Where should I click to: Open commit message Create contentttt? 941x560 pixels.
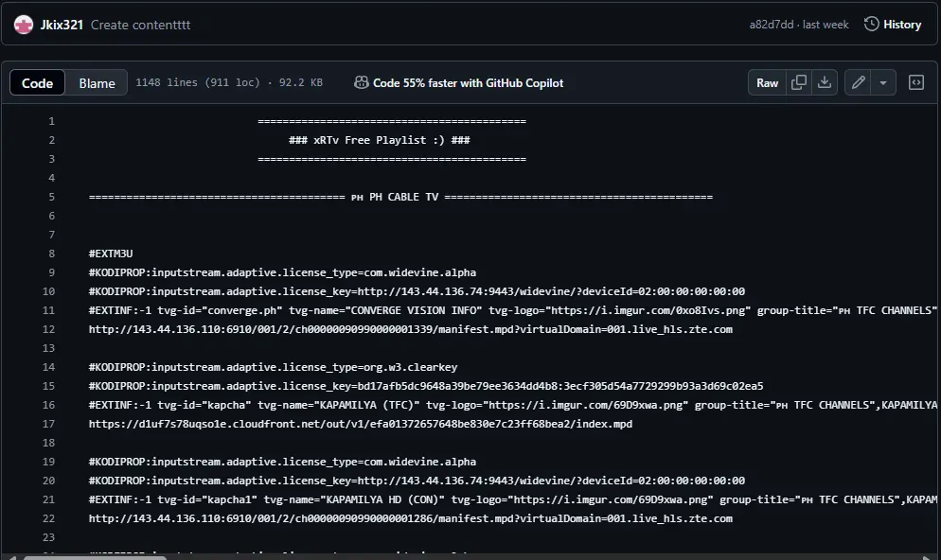point(140,25)
